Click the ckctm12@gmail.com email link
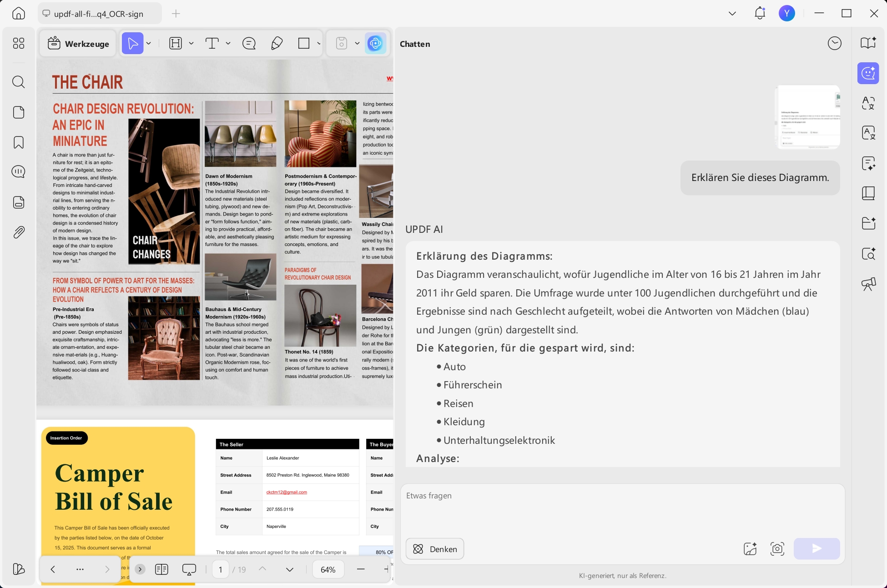Viewport: 887px width, 588px height. pyautogui.click(x=287, y=492)
